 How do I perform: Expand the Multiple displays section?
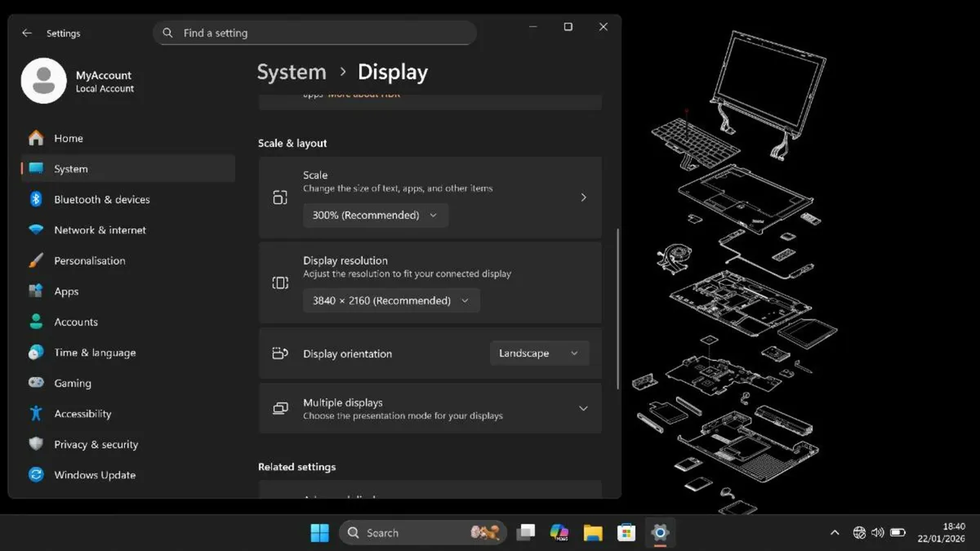coord(583,408)
